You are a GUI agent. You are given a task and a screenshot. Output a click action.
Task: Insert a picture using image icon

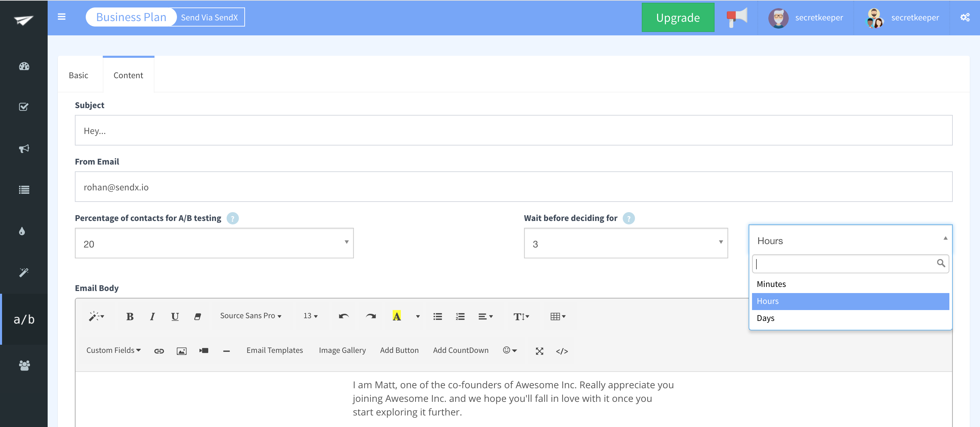pyautogui.click(x=181, y=351)
